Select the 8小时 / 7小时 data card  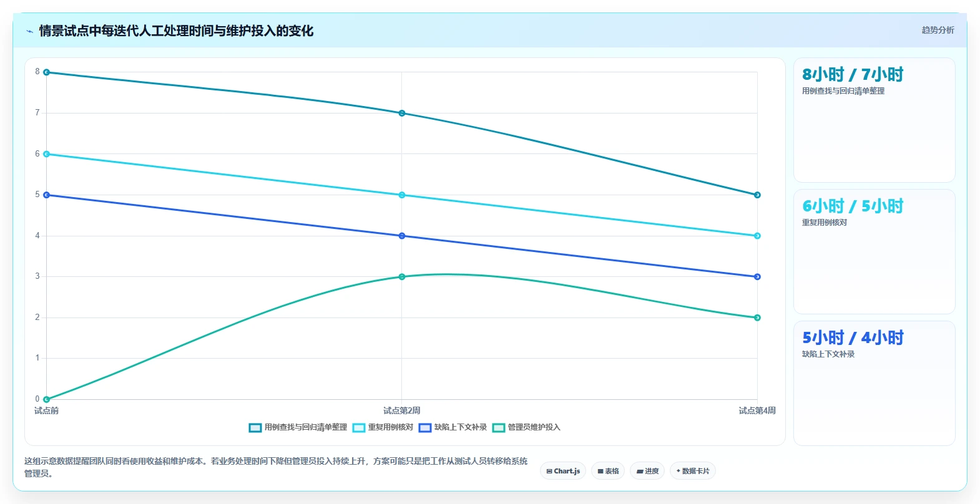click(874, 120)
